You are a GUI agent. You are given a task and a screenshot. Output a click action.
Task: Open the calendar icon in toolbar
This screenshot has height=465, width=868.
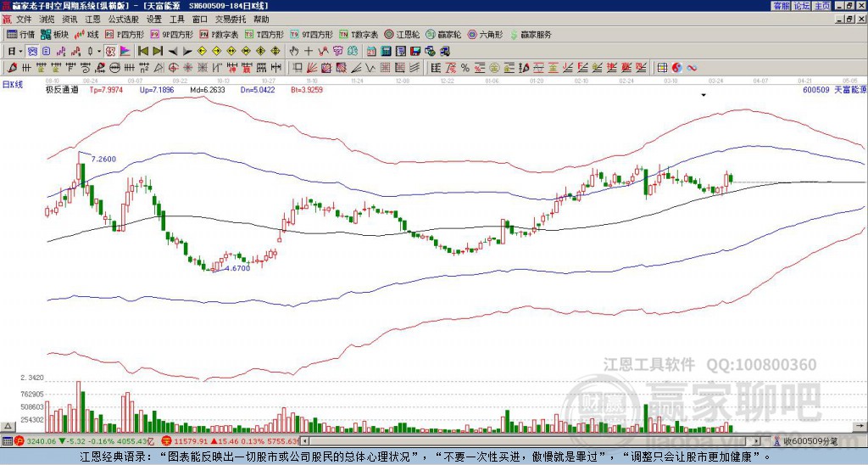pos(371,52)
